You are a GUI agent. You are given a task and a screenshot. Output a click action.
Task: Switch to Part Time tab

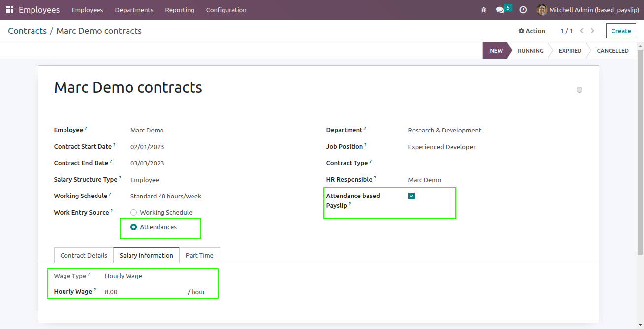point(199,255)
